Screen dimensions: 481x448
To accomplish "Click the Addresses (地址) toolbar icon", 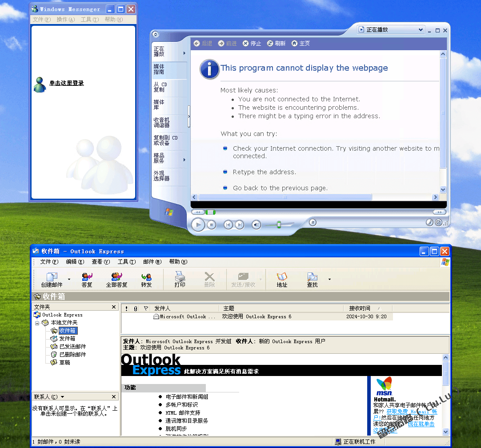I will (282, 280).
